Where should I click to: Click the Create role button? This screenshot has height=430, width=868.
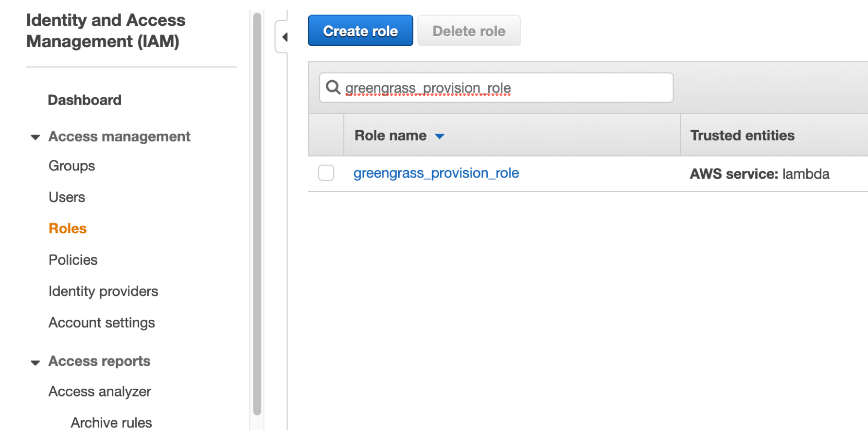pos(360,31)
